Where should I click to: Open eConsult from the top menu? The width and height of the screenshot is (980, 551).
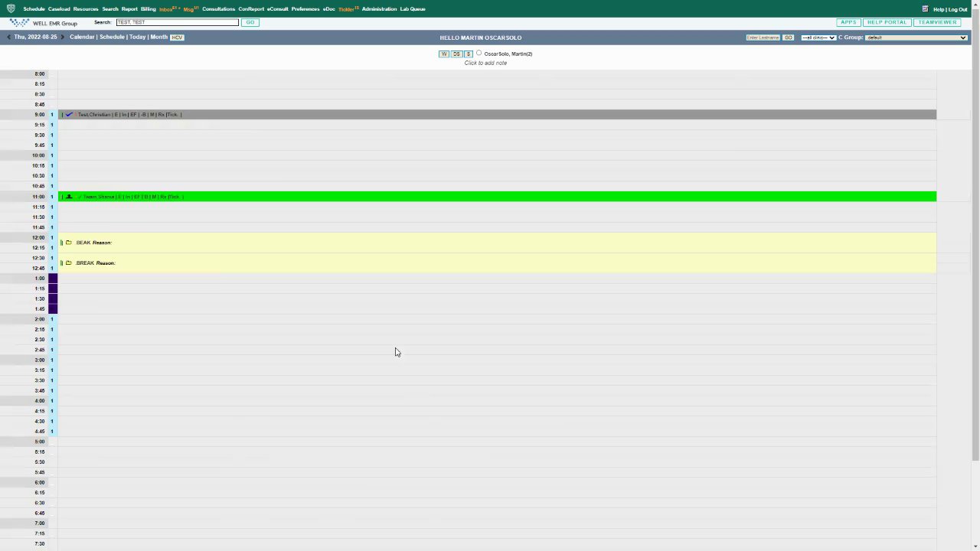tap(277, 9)
